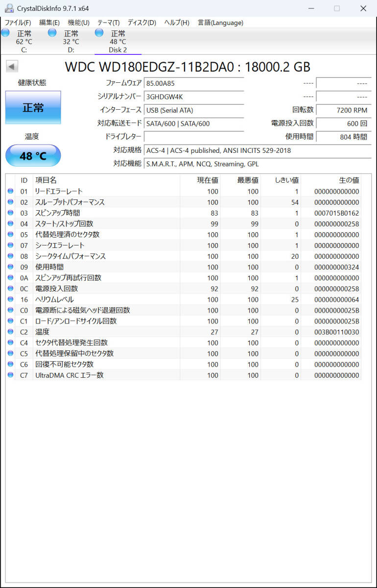Select the Disk 2 tab
Image resolution: width=377 pixels, height=588 pixels.
point(118,41)
